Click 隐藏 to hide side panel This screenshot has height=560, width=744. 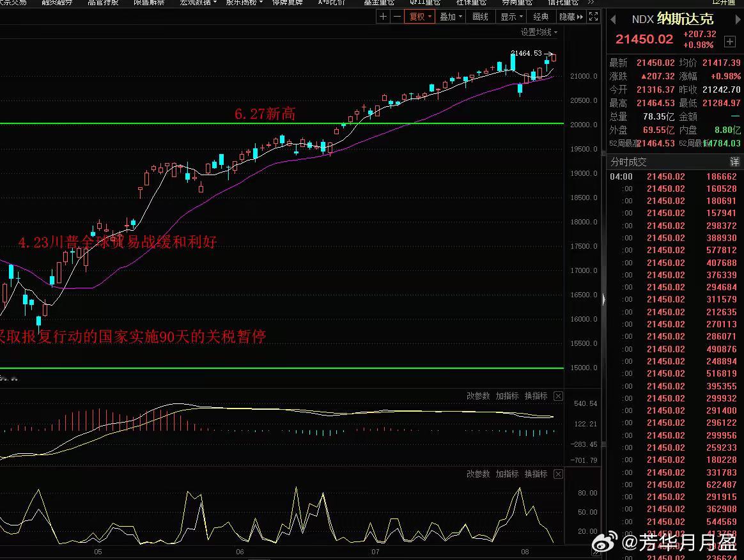click(x=571, y=17)
